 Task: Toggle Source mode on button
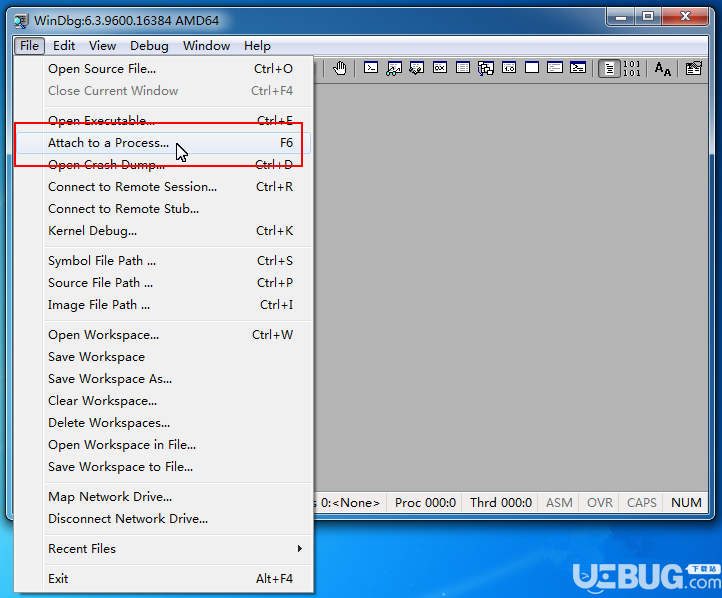(609, 69)
